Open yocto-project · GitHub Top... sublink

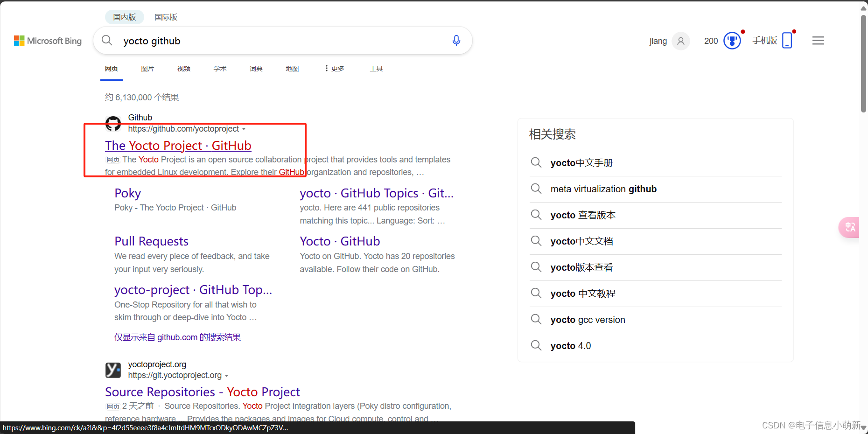pyautogui.click(x=193, y=290)
